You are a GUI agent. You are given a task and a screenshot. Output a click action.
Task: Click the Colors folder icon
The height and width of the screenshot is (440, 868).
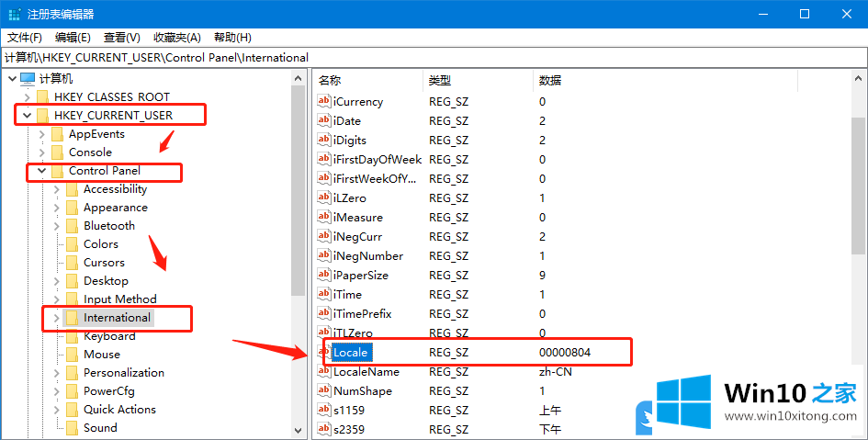coord(72,244)
